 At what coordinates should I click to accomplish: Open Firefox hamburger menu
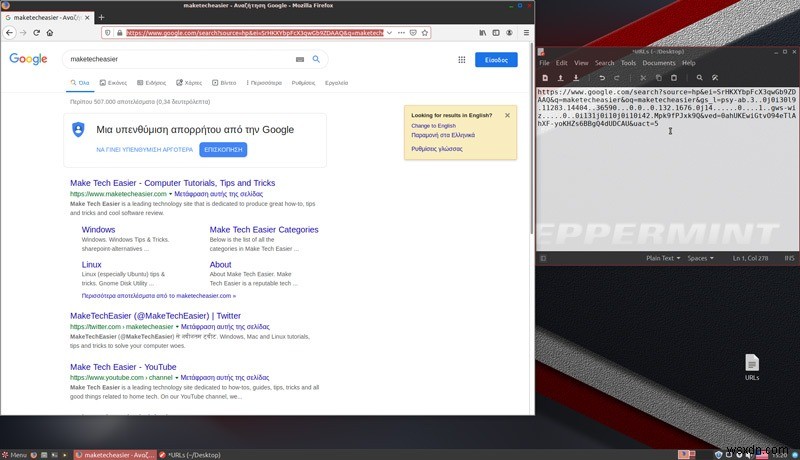(526, 33)
